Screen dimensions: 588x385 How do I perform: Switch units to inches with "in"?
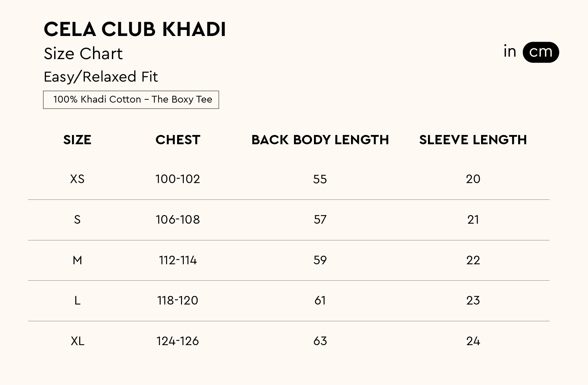click(x=510, y=52)
